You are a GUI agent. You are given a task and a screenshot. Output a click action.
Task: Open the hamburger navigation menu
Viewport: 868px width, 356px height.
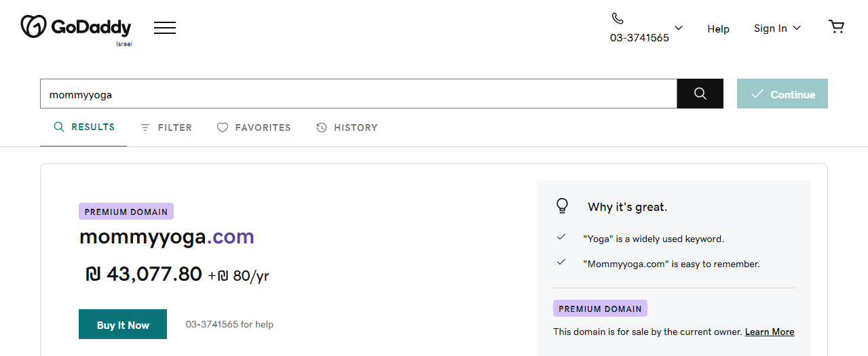(x=165, y=28)
